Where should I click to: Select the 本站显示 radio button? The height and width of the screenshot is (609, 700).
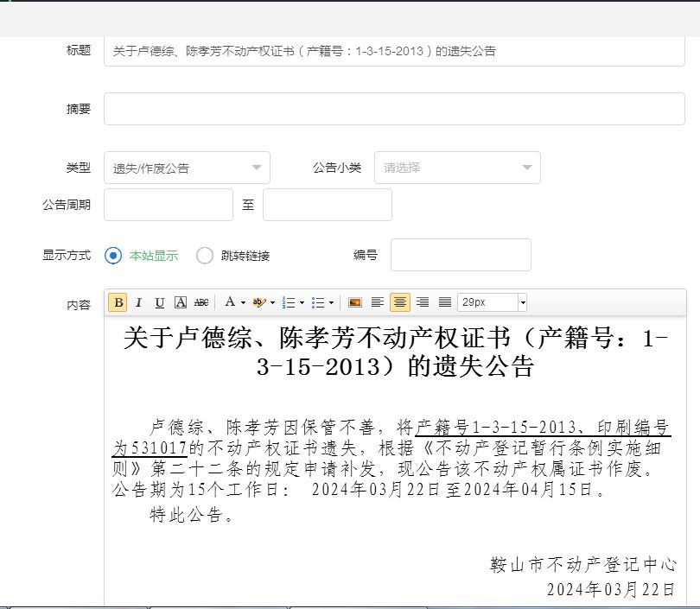[x=113, y=256]
